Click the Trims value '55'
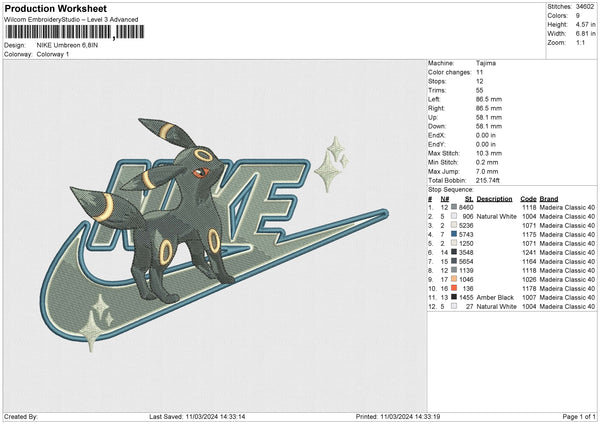Viewport: 600px width, 424px height. (479, 90)
